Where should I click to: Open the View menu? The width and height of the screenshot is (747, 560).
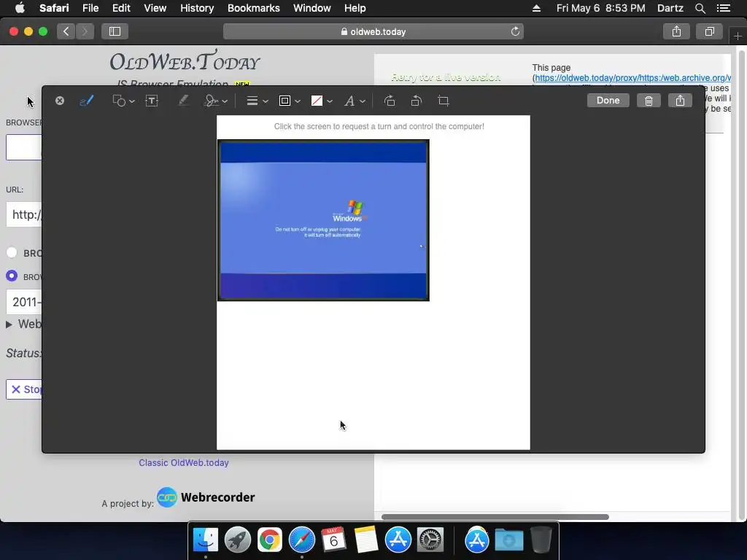[x=155, y=8]
